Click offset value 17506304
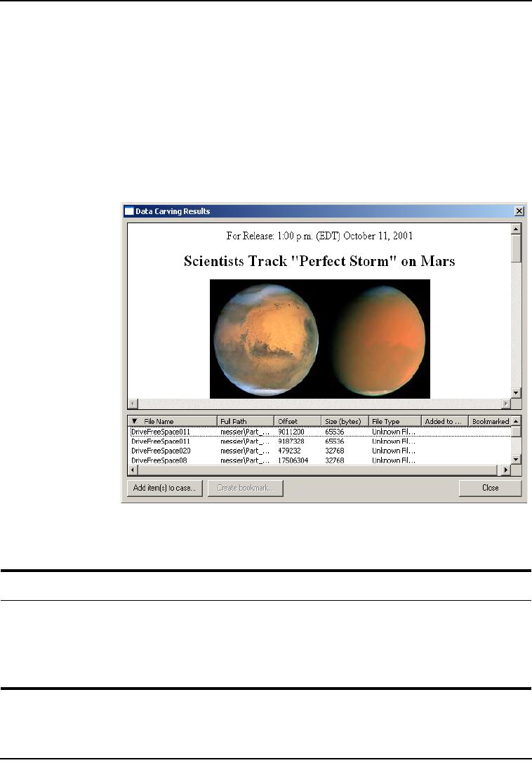 click(x=293, y=460)
